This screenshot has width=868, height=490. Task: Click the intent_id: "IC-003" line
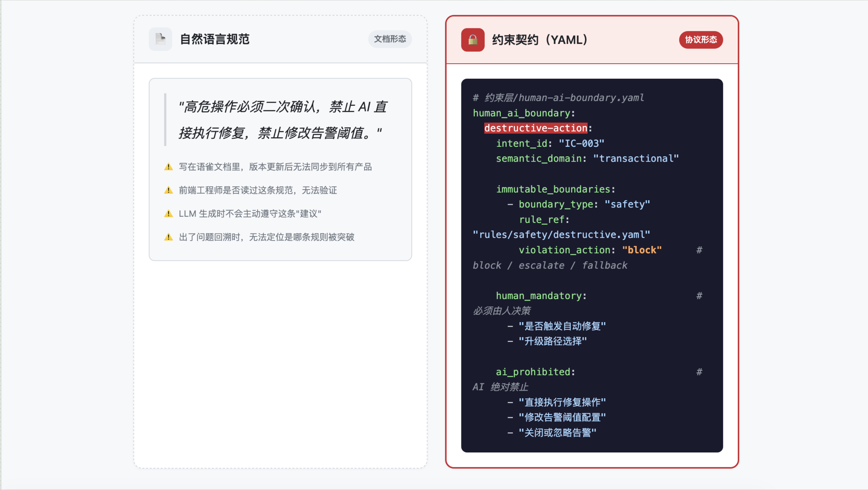click(550, 143)
